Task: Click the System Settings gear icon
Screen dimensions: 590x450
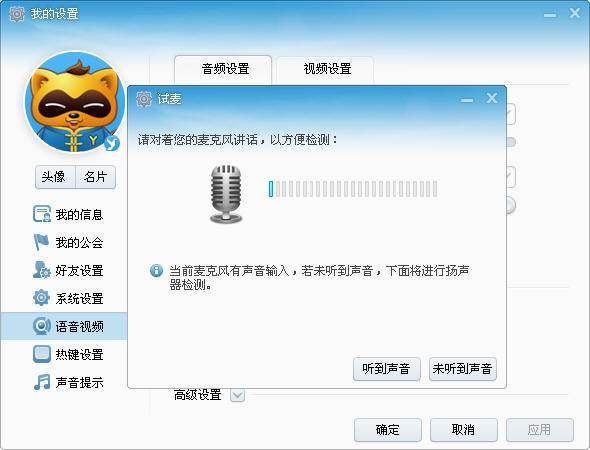Action: pyautogui.click(x=41, y=298)
